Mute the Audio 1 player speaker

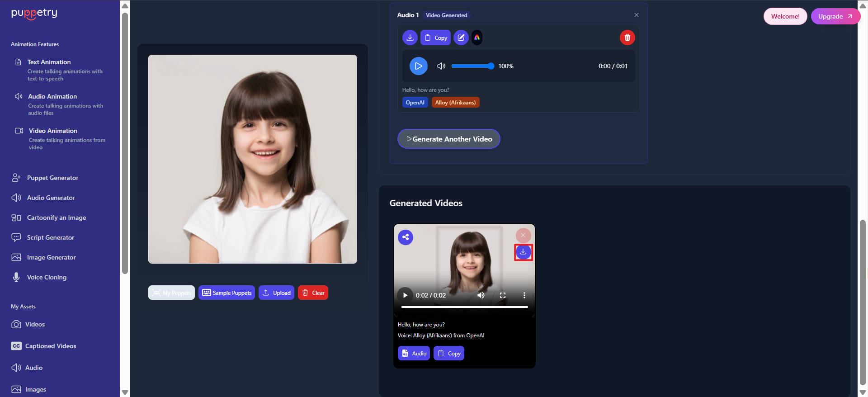coord(441,66)
